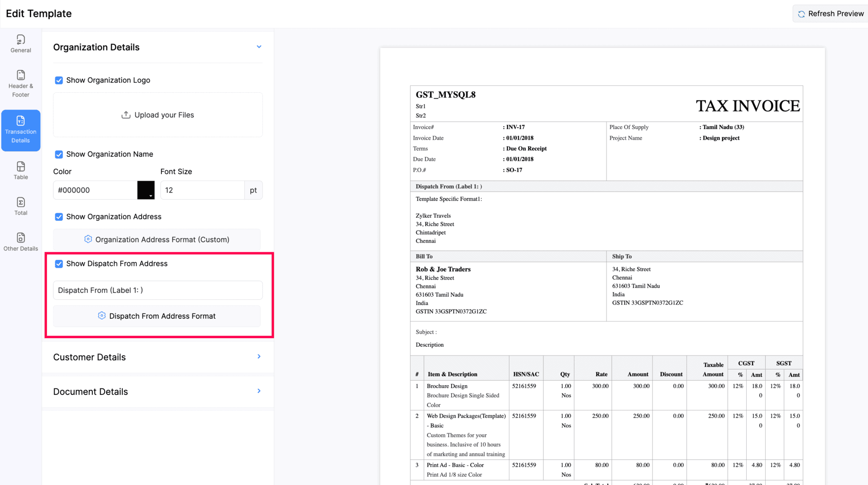Click the Upload your Files button
The height and width of the screenshot is (485, 868).
click(158, 115)
